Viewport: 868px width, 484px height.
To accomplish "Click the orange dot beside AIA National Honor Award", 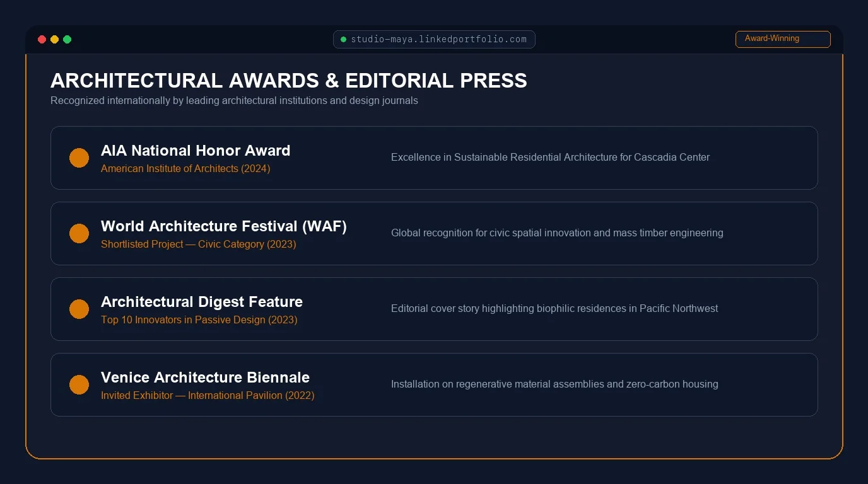I will (79, 158).
